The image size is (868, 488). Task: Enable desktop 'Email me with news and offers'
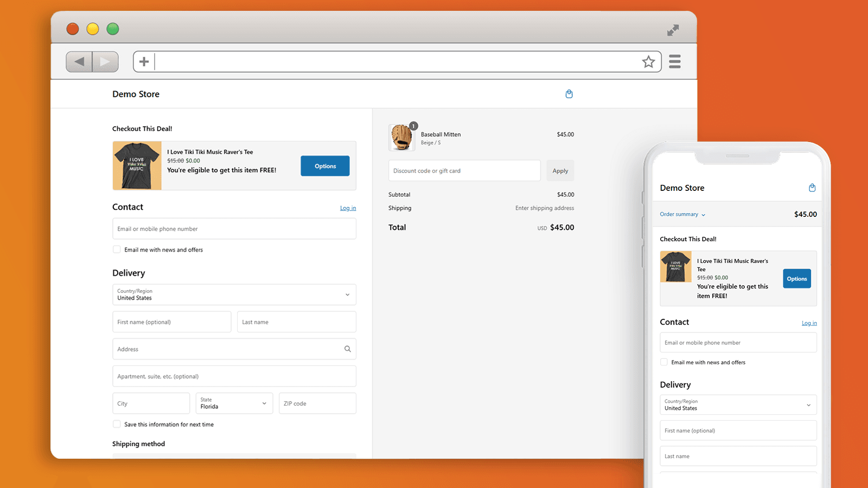tap(117, 250)
